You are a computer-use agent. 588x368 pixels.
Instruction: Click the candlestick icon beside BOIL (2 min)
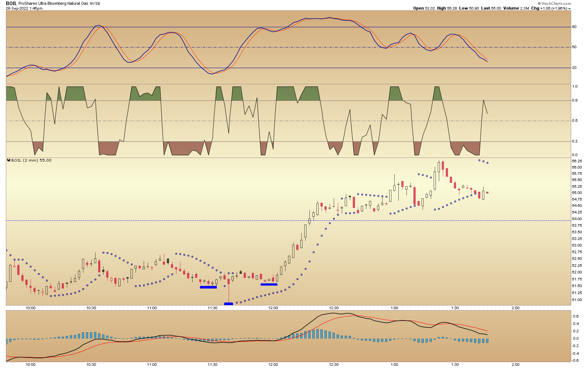[8, 160]
